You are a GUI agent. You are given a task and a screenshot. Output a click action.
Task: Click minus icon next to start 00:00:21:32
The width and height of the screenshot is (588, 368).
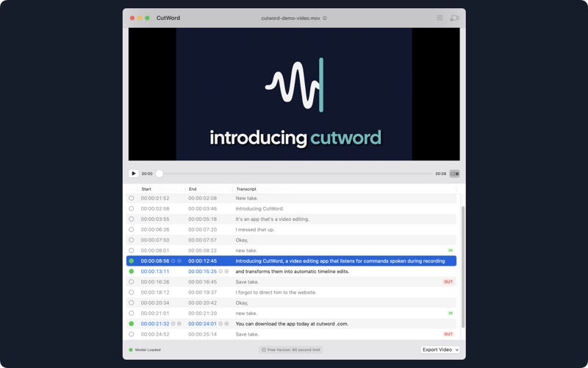173,323
